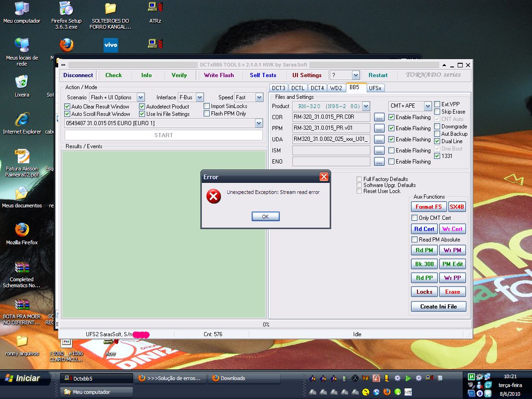Select the E1080_e1086 CLARO MCU desktop icon
This screenshot has width=532, height=399.
point(66,351)
